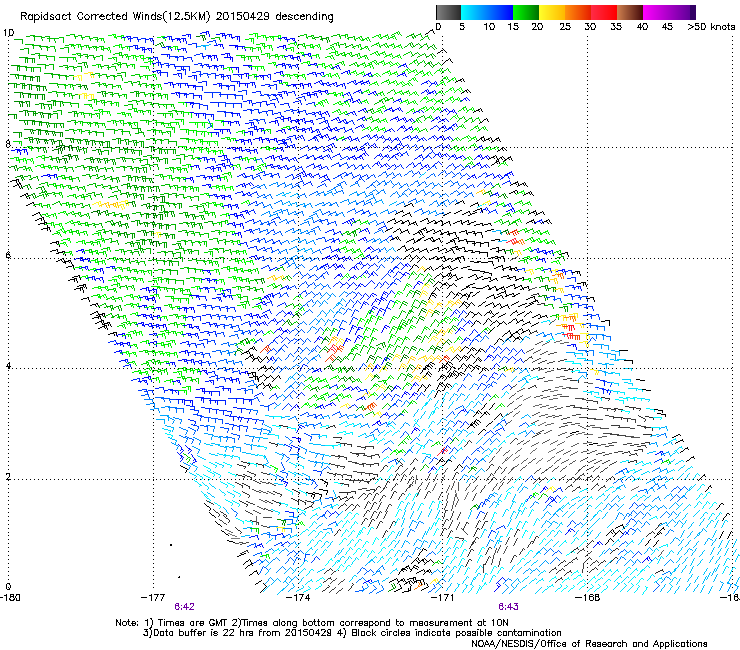Click the orange 25-30 knots color swatch
740x650 pixels.
[x=578, y=12]
